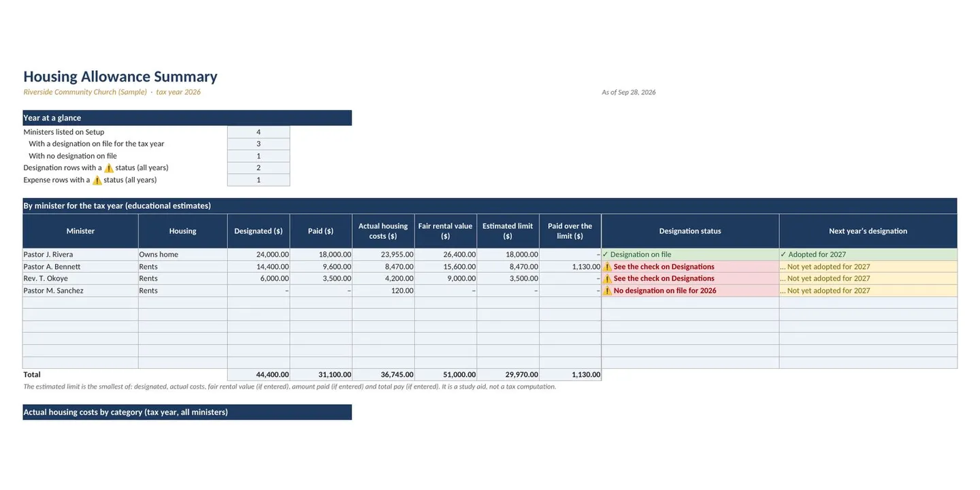Select the Estimated limit column header
This screenshot has height=490, width=980.
pyautogui.click(x=508, y=231)
